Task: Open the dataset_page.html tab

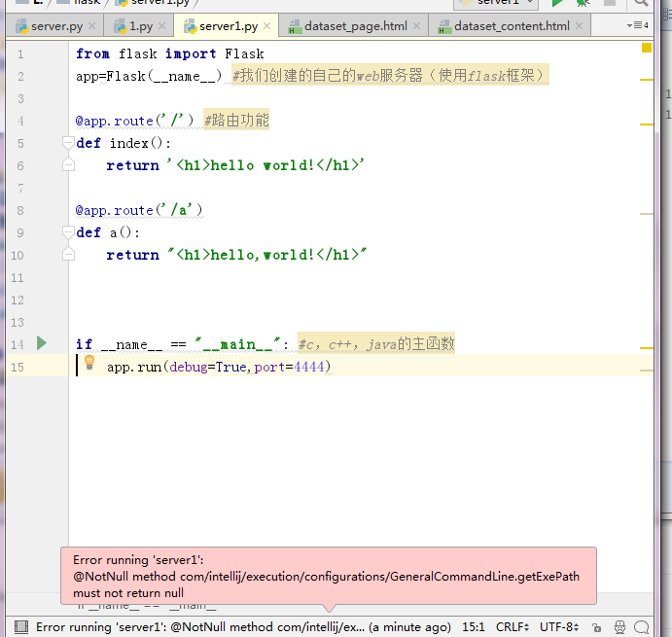Action: point(353,25)
